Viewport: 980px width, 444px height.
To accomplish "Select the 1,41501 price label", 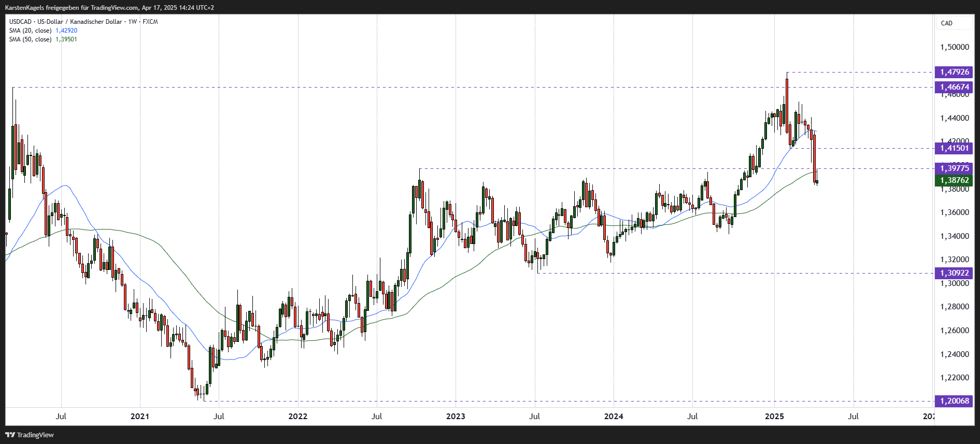I will [x=954, y=148].
